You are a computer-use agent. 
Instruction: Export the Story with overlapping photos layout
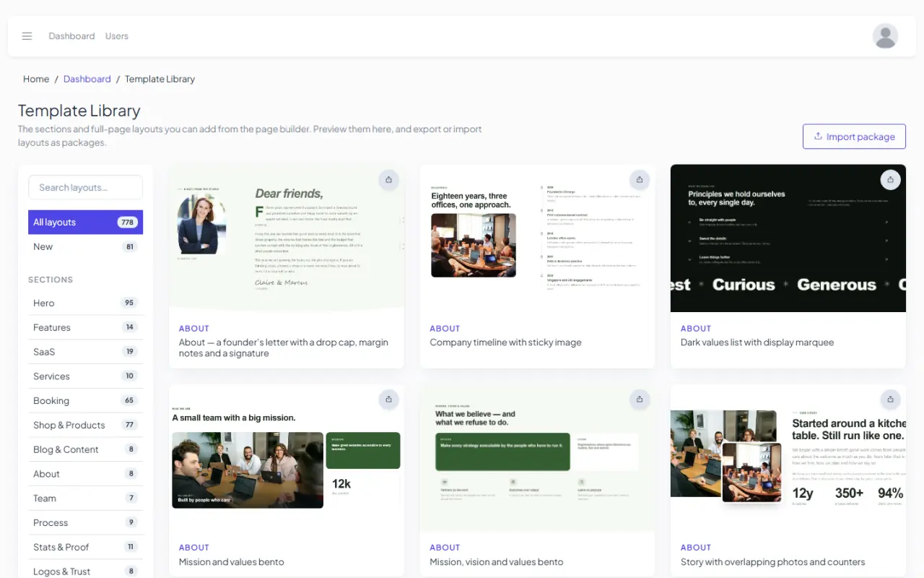click(x=890, y=400)
